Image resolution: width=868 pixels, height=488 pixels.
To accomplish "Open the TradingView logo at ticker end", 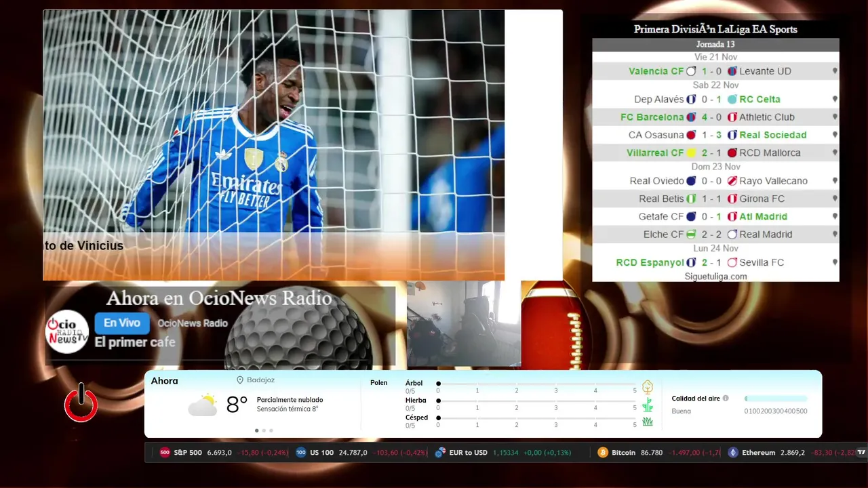I will [861, 452].
